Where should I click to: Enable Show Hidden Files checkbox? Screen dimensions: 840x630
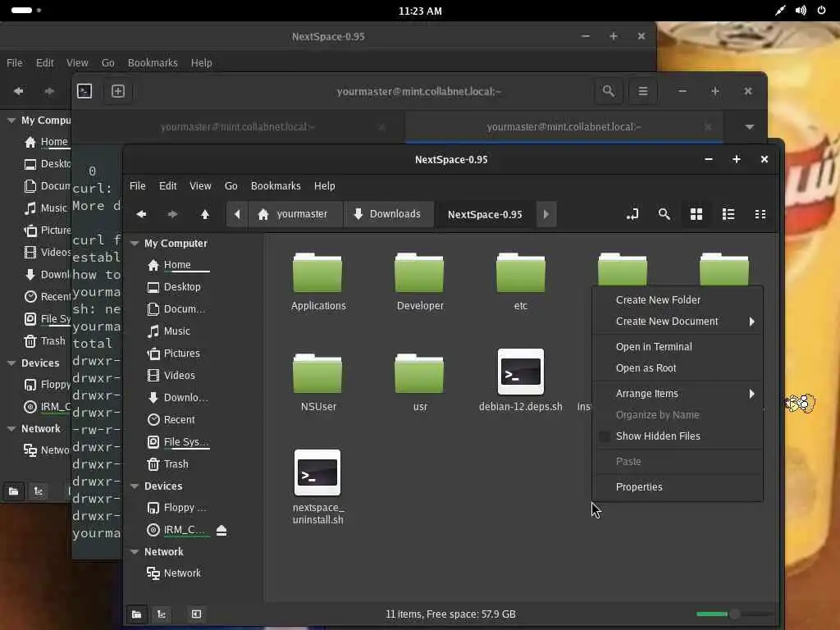tap(605, 436)
